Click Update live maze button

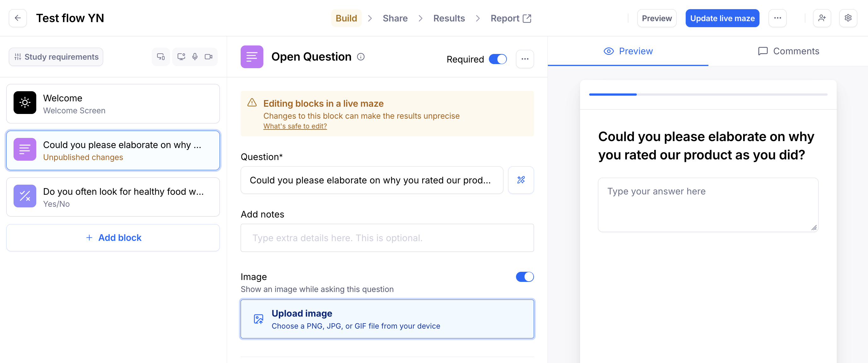[x=722, y=18]
